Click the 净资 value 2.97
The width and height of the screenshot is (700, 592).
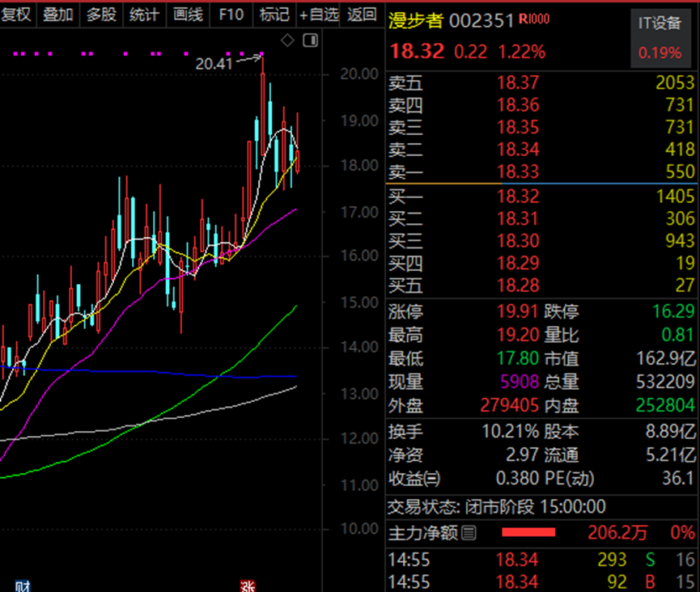[x=522, y=455]
